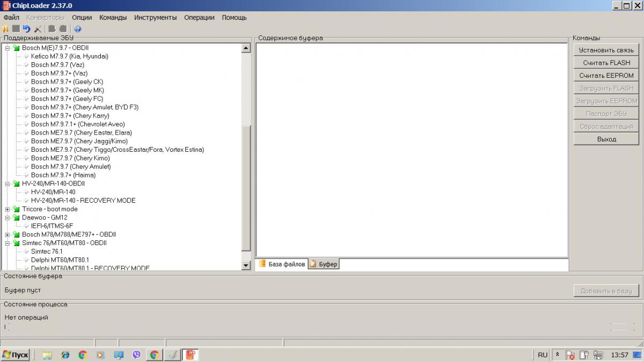Click the green arrow icon beside Bosch M(E)7.9.7 - OBDII
This screenshot has height=362, width=644.
pyautogui.click(x=16, y=48)
